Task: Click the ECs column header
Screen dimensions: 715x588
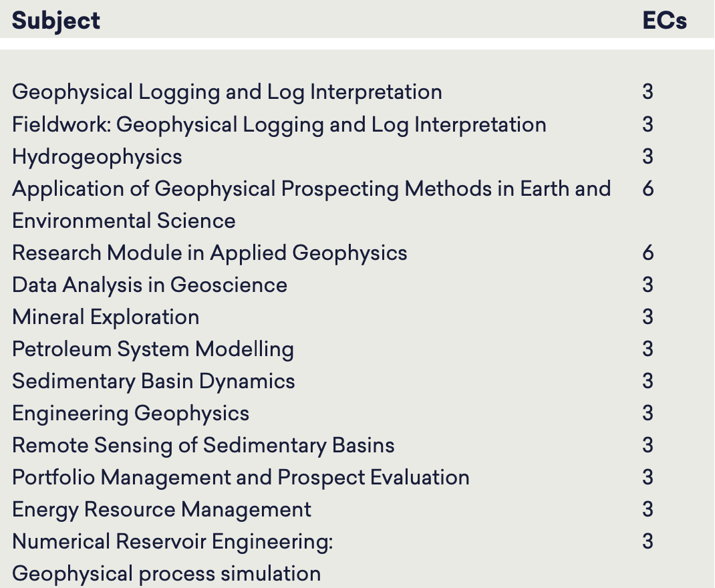Action: point(664,21)
